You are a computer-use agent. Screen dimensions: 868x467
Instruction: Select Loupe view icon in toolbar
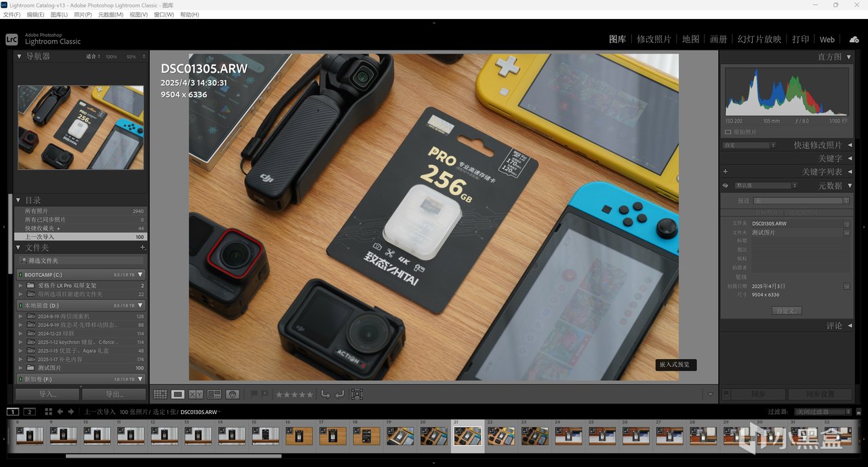point(178,394)
